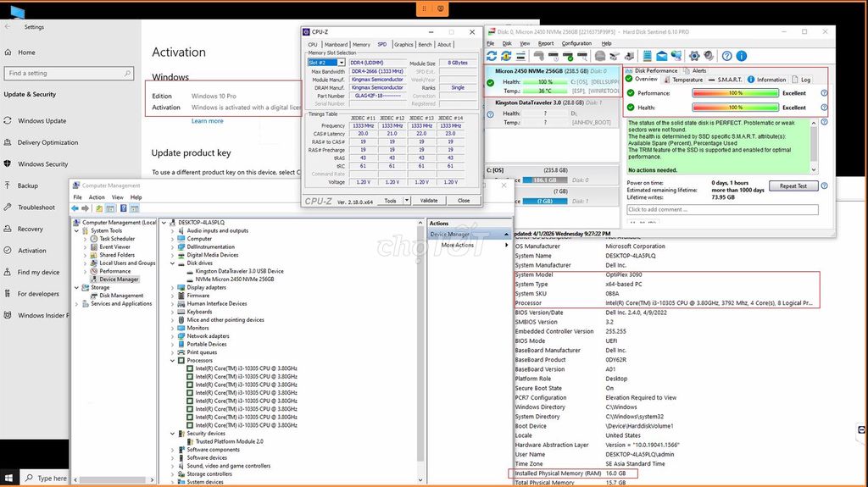Collapse the Disk drives node in Device Manager
Image resolution: width=868 pixels, height=487 pixels.
173,263
